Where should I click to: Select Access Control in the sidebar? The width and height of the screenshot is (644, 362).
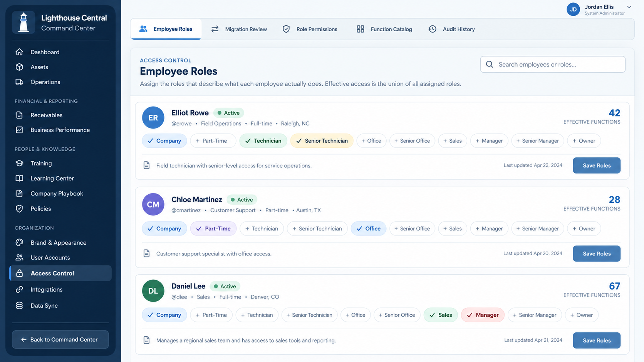point(60,273)
